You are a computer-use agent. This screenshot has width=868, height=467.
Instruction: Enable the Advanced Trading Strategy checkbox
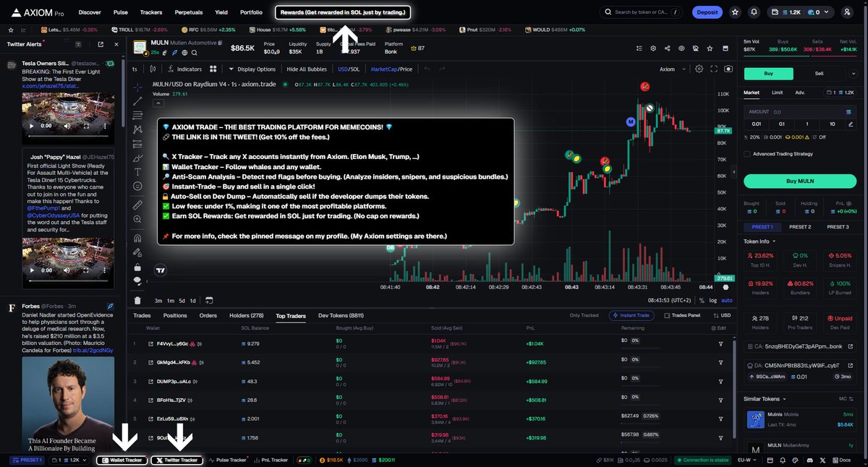point(747,153)
